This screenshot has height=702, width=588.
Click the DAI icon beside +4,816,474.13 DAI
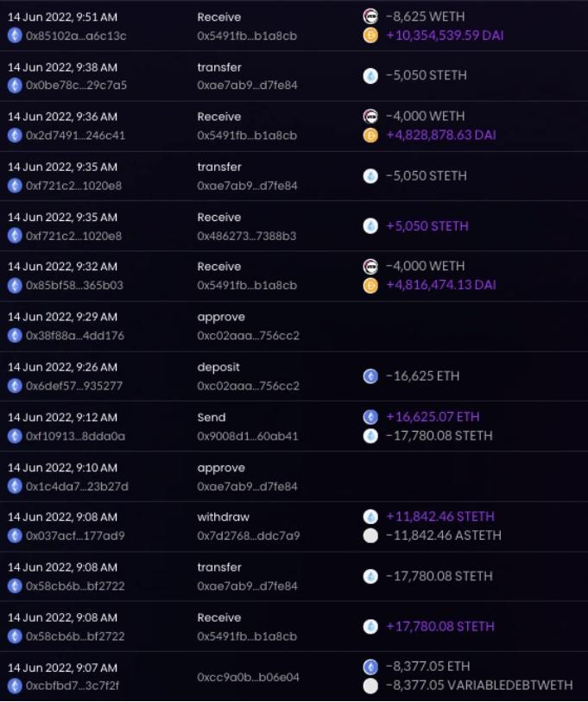[x=370, y=285]
